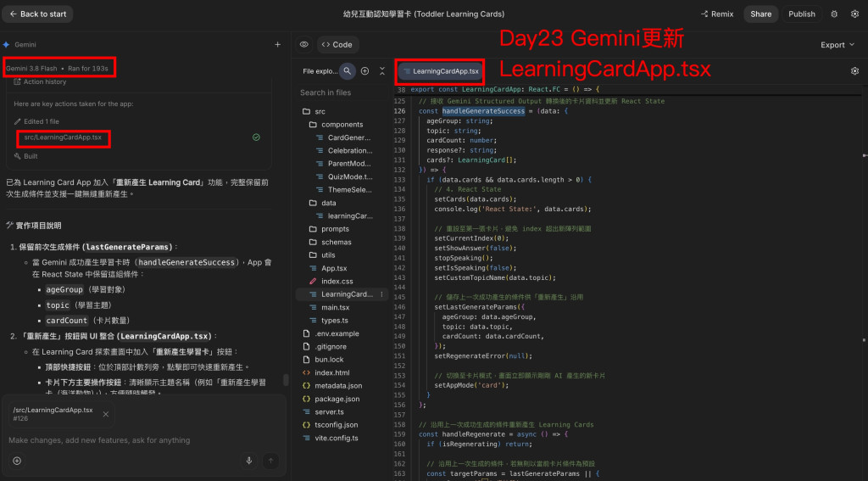Screen dimensions: 868x481
Task: Open bun.lock file
Action: pyautogui.click(x=323, y=360)
